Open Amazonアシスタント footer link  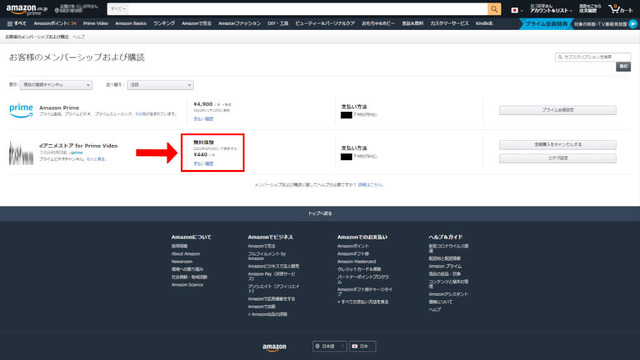coord(448,294)
